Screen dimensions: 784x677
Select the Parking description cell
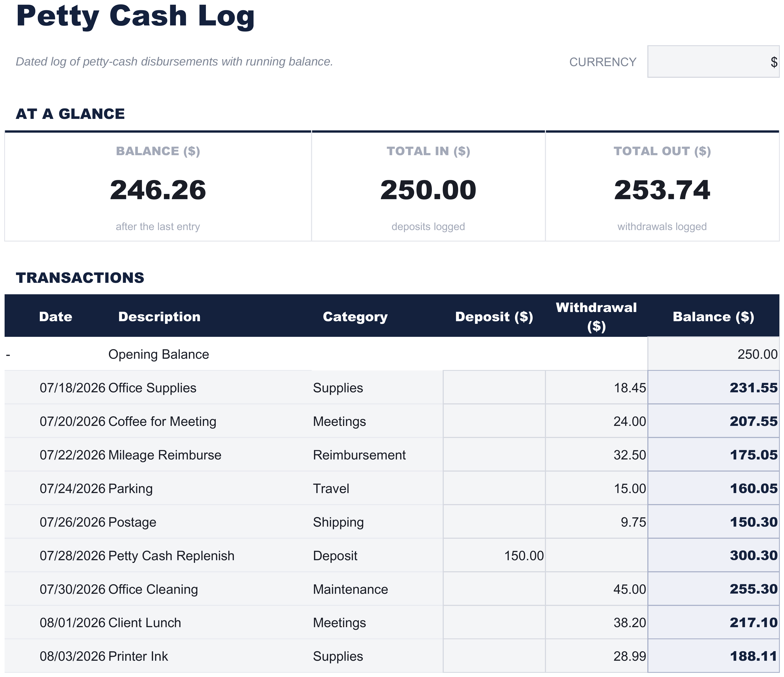click(x=209, y=488)
